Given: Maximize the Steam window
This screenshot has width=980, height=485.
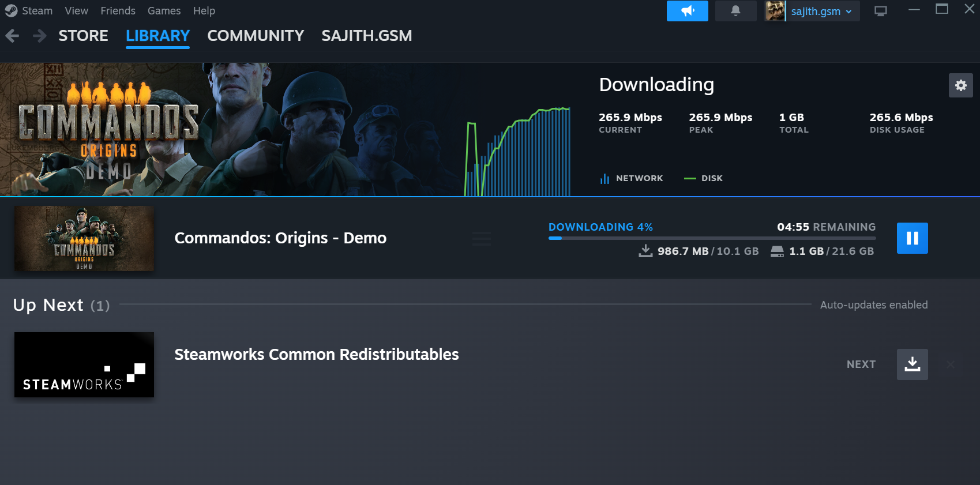Looking at the screenshot, I should click(x=942, y=10).
